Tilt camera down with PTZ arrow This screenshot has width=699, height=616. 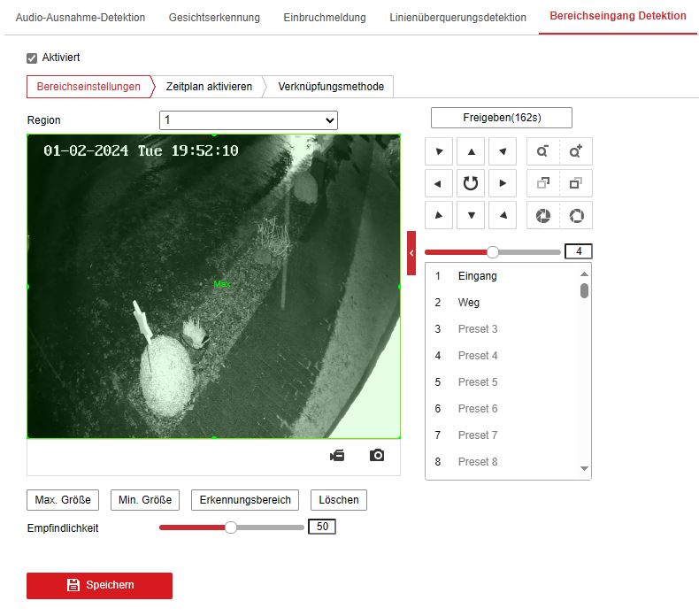coord(471,215)
